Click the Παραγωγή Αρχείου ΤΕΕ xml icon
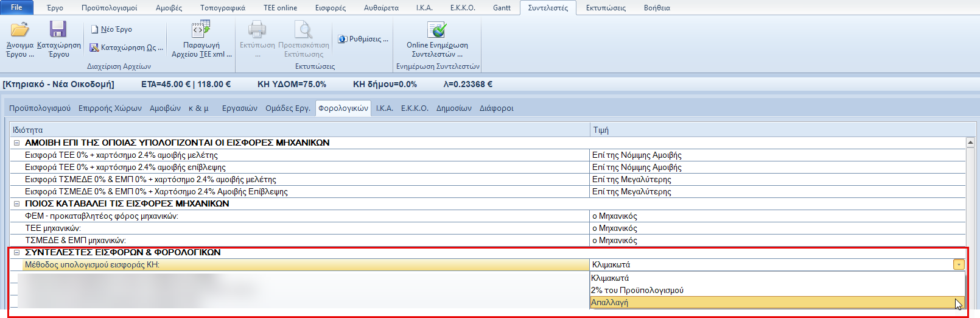This screenshot has width=980, height=318. pos(201,29)
